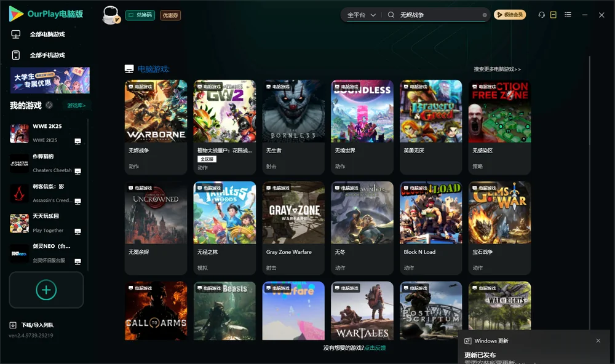
Task: Select WWE 2K25 in my games list
Action: pos(46,133)
